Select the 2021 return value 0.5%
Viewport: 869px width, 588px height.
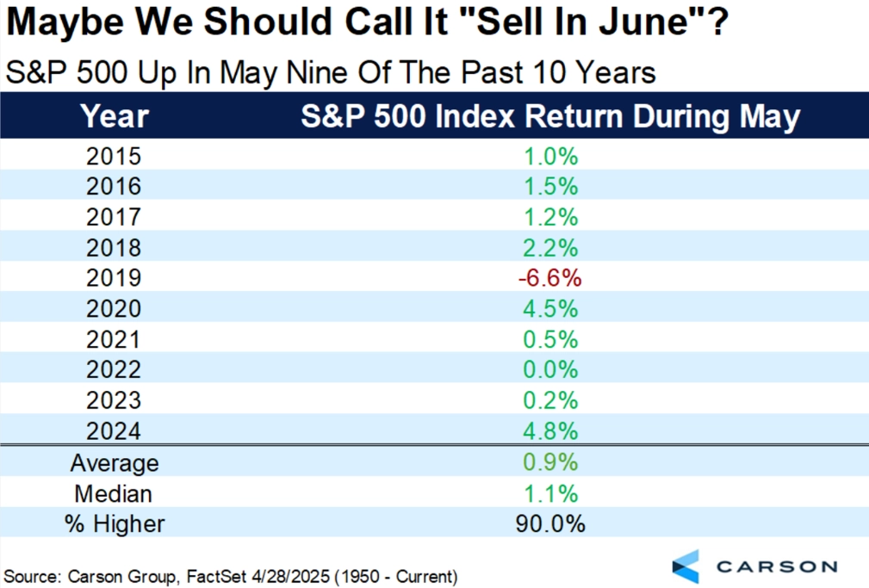tap(550, 339)
